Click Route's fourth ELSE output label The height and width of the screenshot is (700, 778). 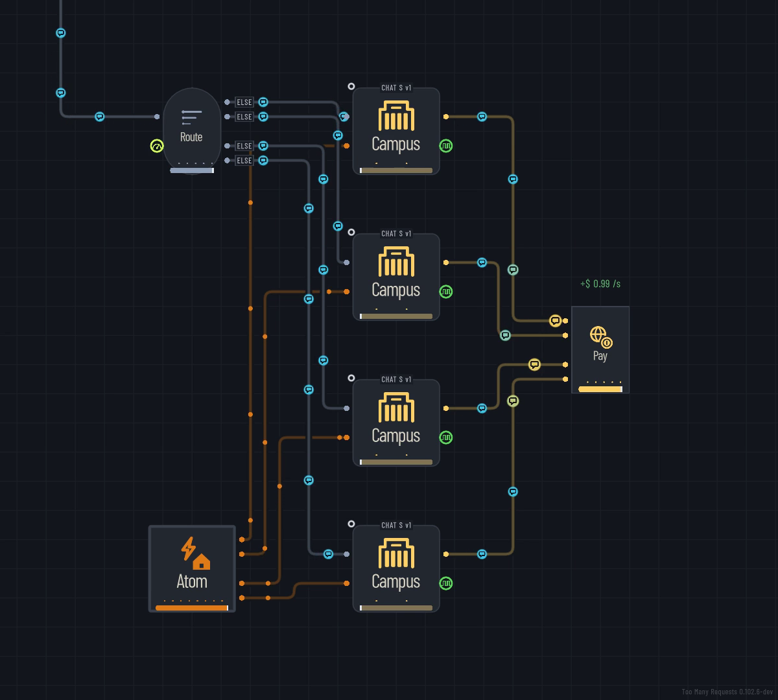tap(244, 160)
